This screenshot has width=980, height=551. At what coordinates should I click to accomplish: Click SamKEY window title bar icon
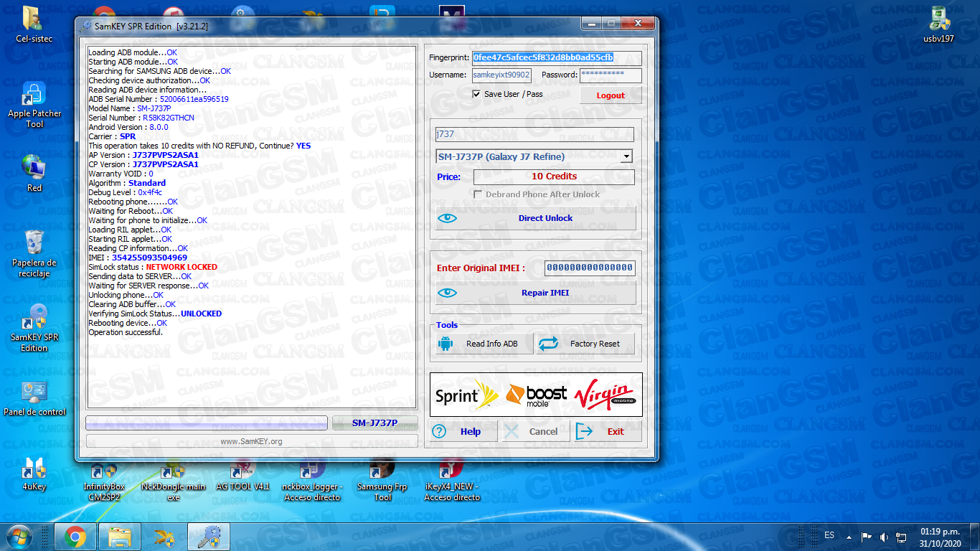(86, 26)
